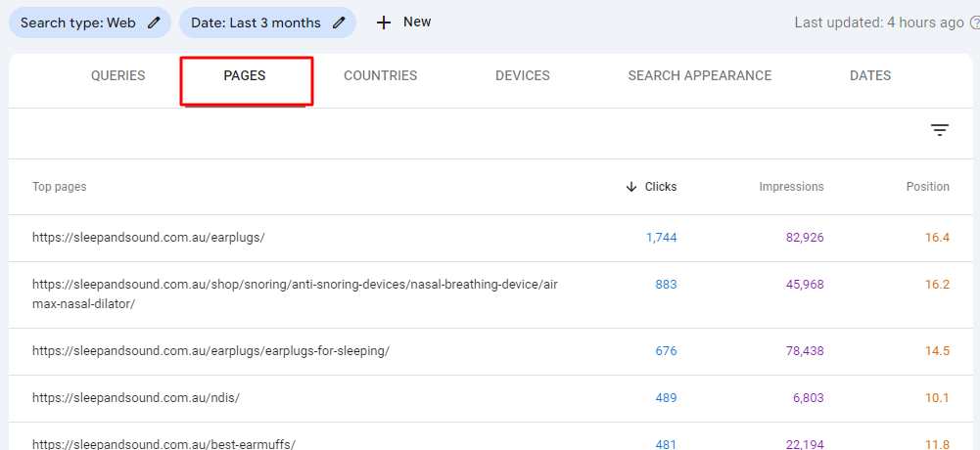
Task: Click the 676 clicks value
Action: coord(667,351)
